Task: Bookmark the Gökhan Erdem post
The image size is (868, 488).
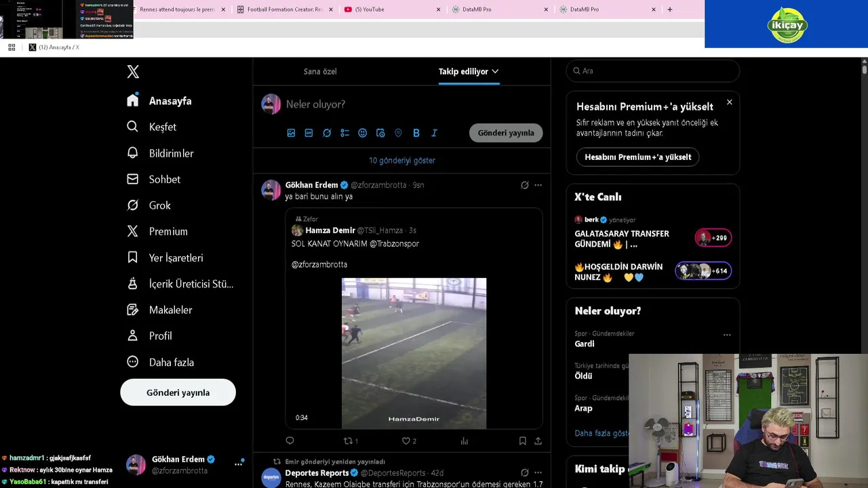Action: click(522, 441)
